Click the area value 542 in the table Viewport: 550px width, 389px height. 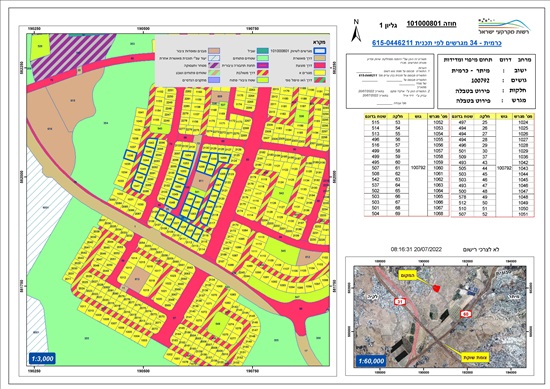[x=375, y=179]
